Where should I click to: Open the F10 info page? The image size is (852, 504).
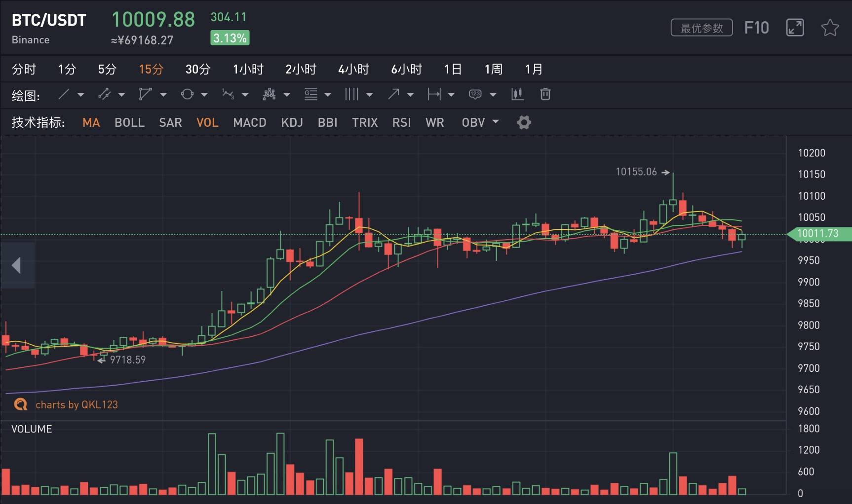[x=757, y=28]
